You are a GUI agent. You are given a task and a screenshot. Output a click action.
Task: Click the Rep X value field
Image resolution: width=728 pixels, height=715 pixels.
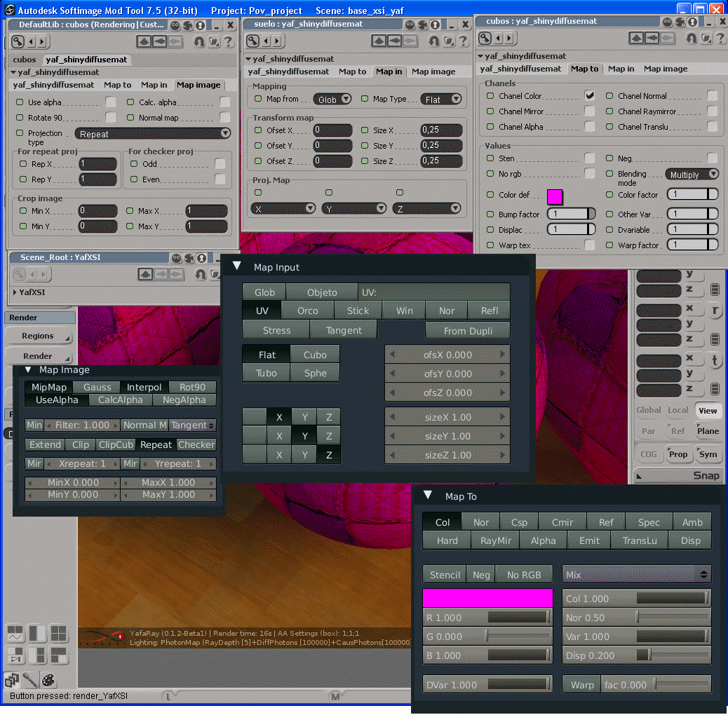click(97, 164)
